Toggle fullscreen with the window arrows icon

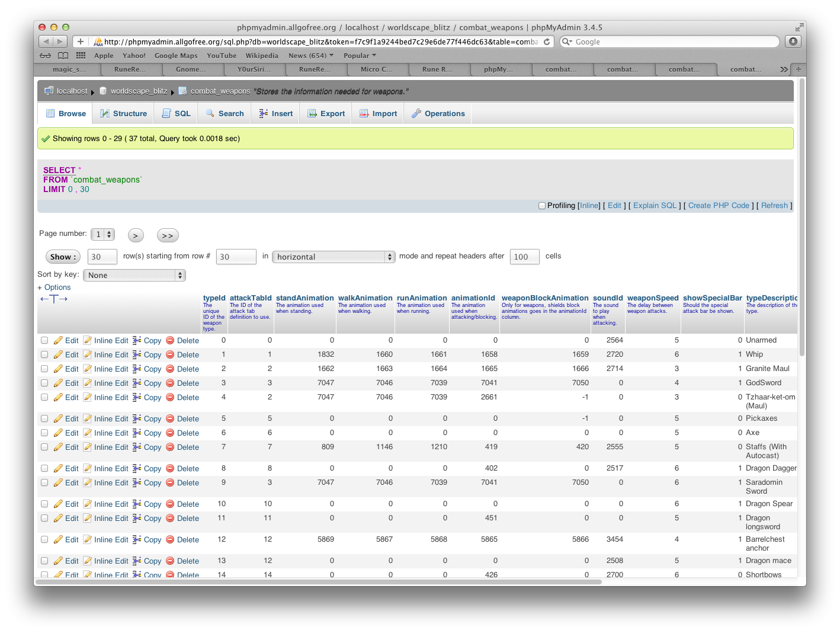coord(799,27)
